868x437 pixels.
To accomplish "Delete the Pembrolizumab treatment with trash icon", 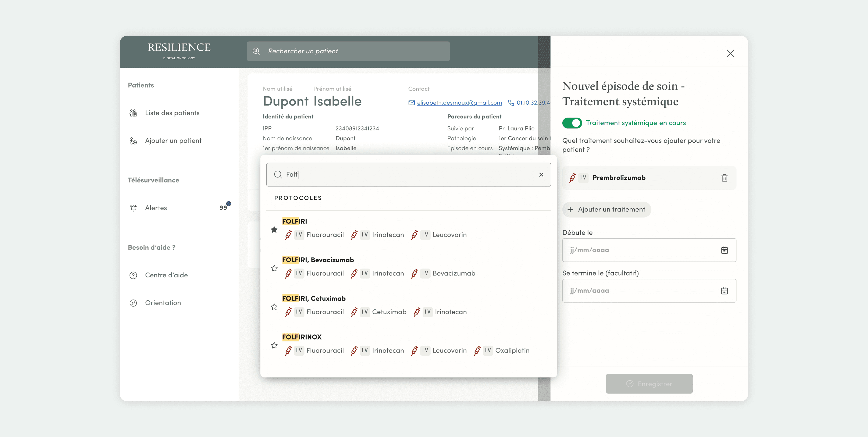I will (724, 178).
